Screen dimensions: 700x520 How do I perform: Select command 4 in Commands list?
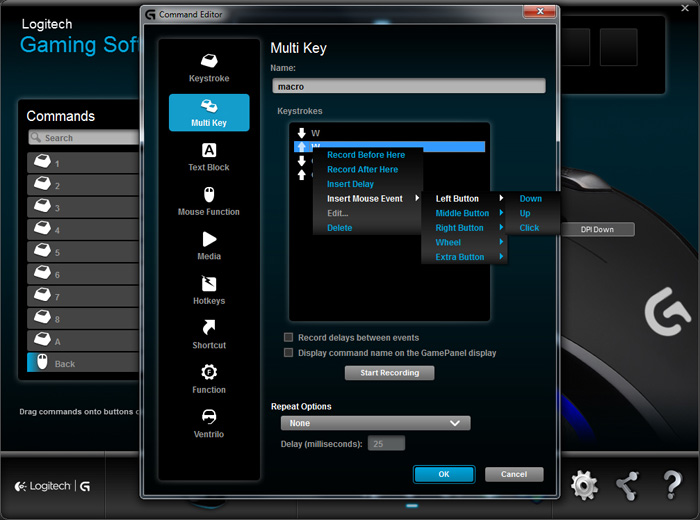[x=83, y=229]
